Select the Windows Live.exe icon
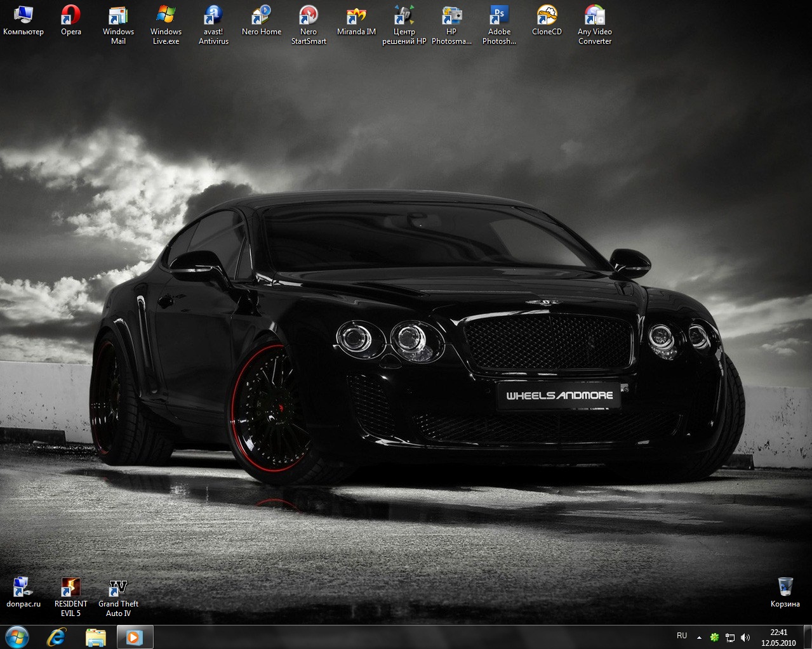 pos(166,25)
